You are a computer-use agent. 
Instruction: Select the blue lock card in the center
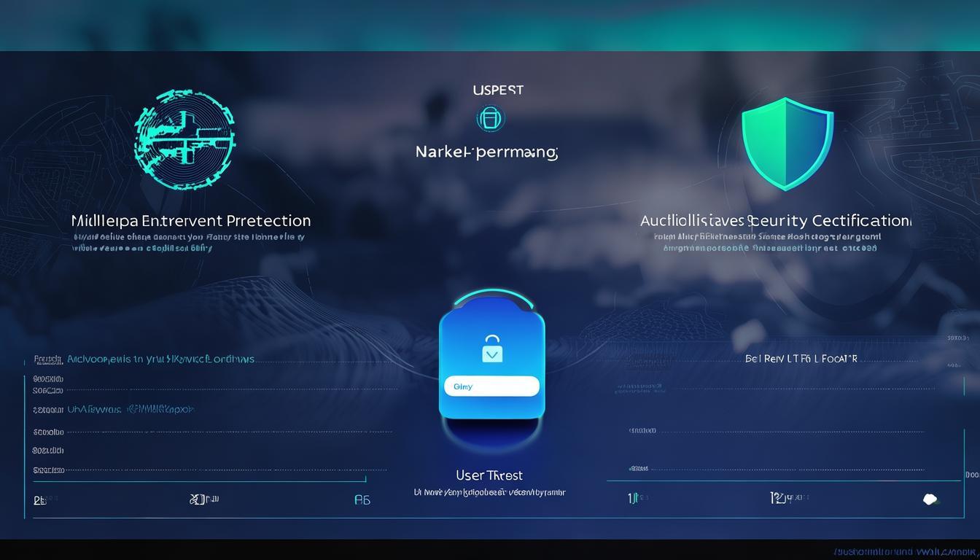coord(491,365)
